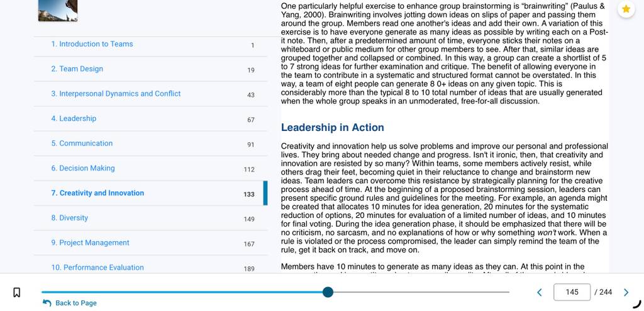Toggle the bookmark icon at bottom left
The image size is (644, 311).
[x=17, y=292]
